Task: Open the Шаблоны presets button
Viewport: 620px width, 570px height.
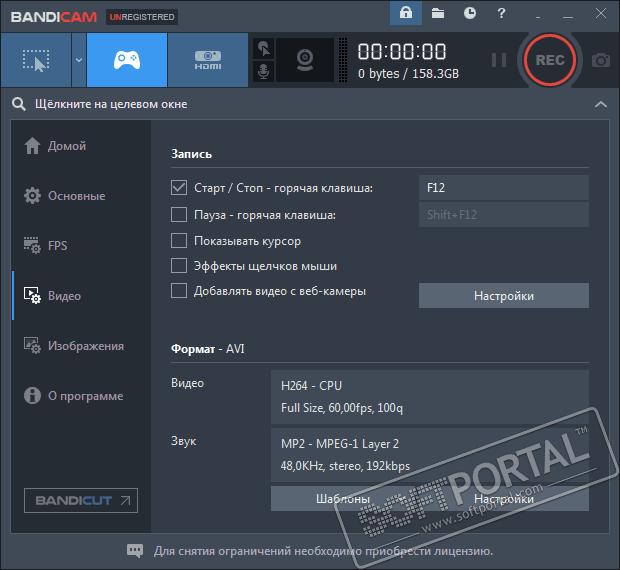Action: pyautogui.click(x=343, y=498)
